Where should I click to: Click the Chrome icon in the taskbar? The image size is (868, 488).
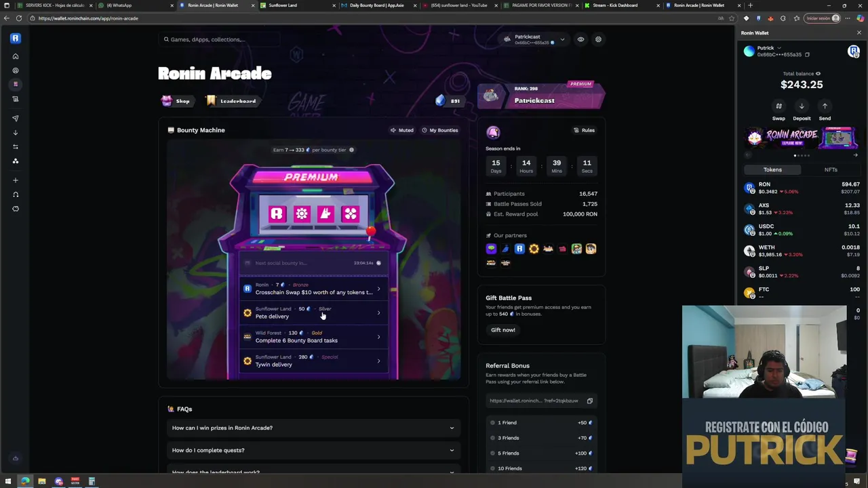click(25, 481)
